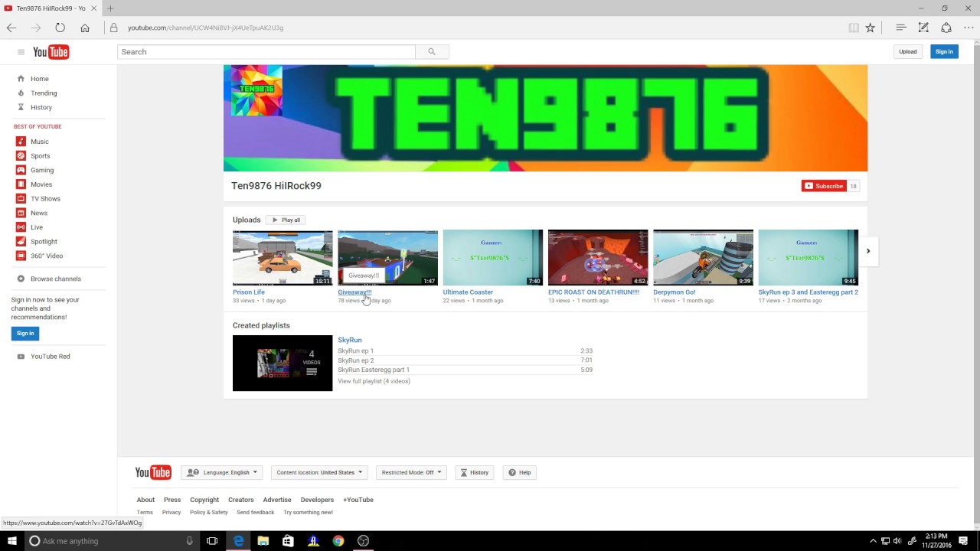Open Chrome from the taskbar
Image resolution: width=980 pixels, height=551 pixels.
coord(338,541)
